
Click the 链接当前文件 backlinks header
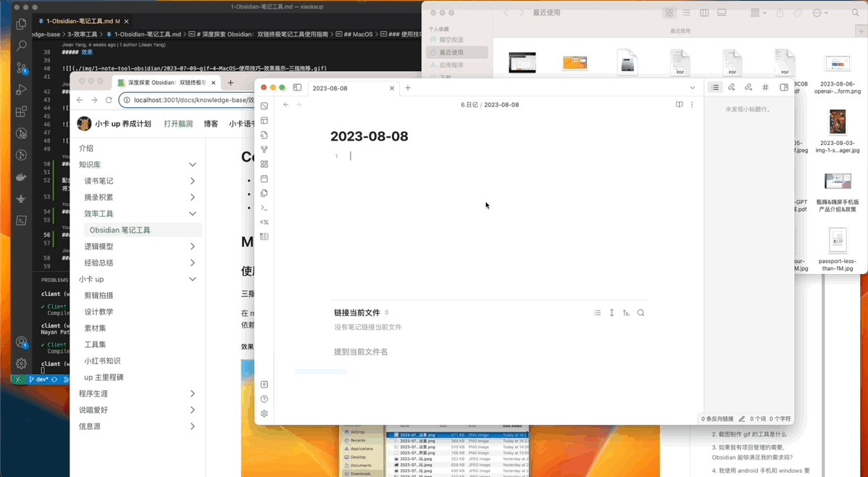(x=357, y=313)
